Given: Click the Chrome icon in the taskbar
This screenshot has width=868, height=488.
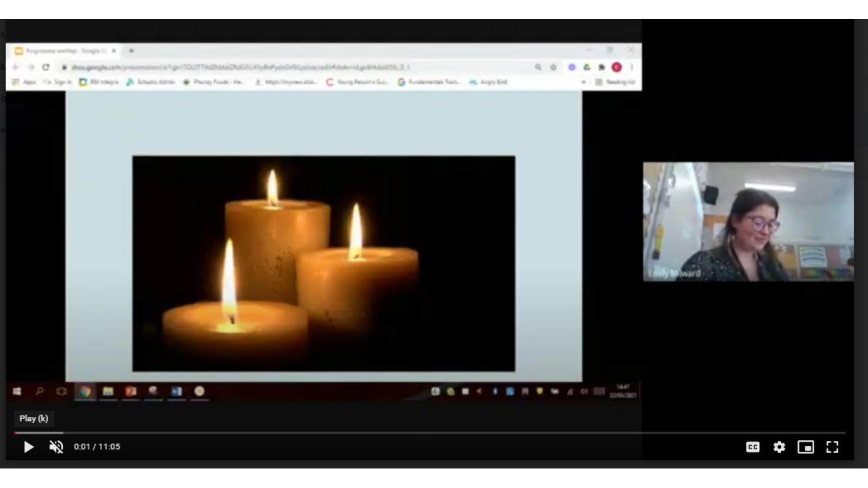Looking at the screenshot, I should [85, 391].
